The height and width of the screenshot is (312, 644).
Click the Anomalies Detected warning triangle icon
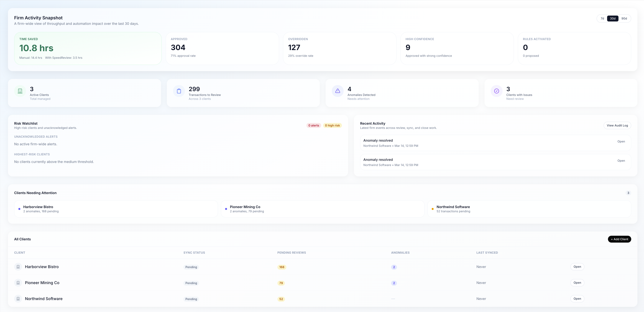(338, 91)
